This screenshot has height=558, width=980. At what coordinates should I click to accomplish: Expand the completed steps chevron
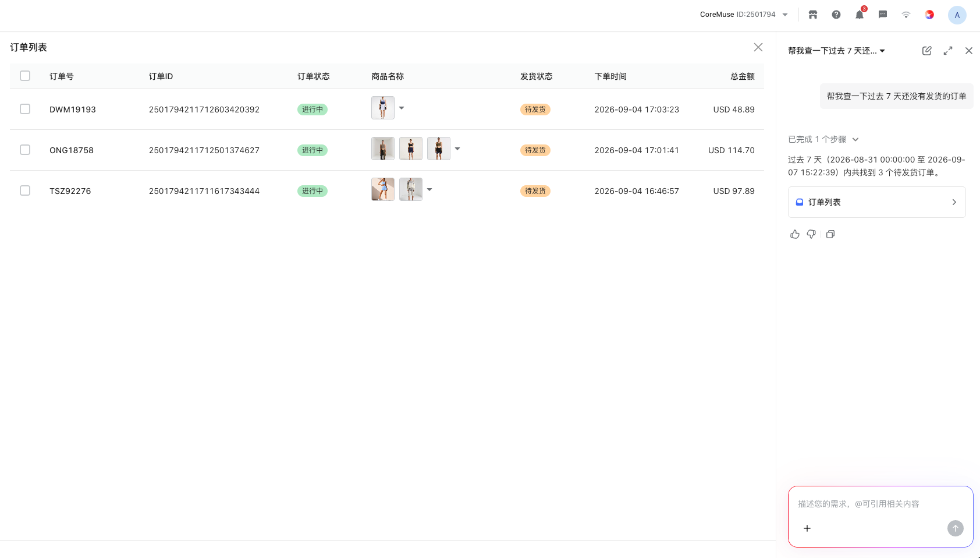(x=855, y=139)
